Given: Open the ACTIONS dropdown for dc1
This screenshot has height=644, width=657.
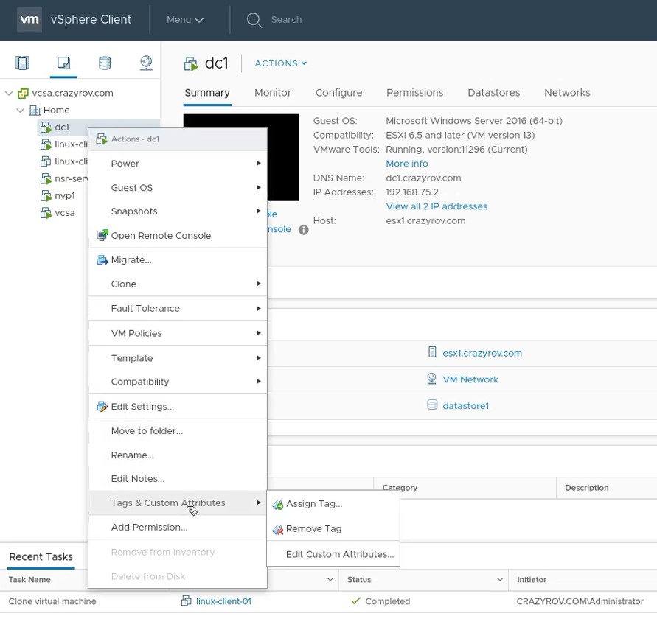Looking at the screenshot, I should [x=281, y=63].
